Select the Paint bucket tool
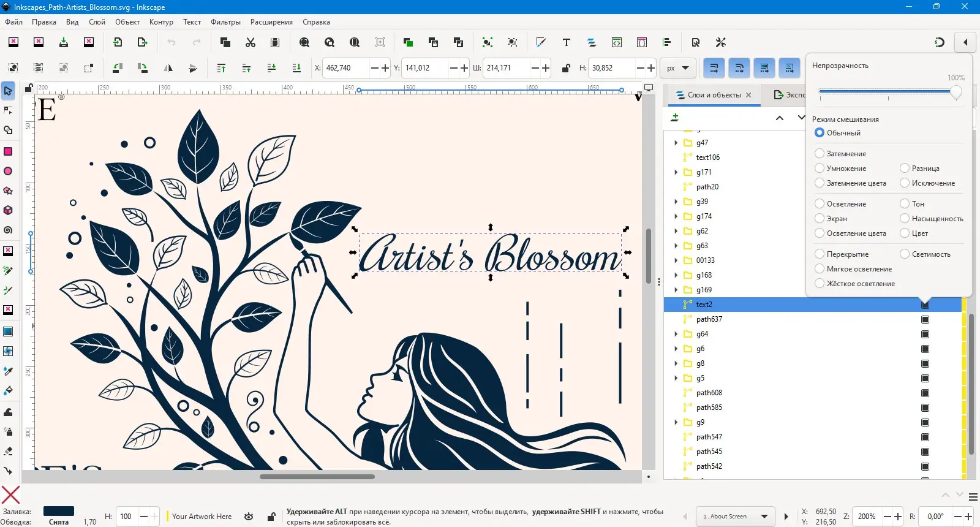This screenshot has width=980, height=527. [x=8, y=390]
